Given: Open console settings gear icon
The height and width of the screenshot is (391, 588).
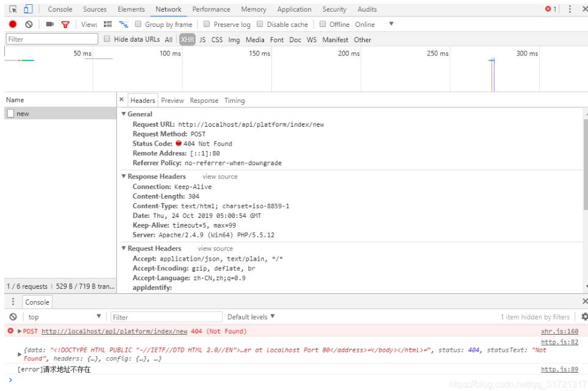Looking at the screenshot, I should point(584,317).
